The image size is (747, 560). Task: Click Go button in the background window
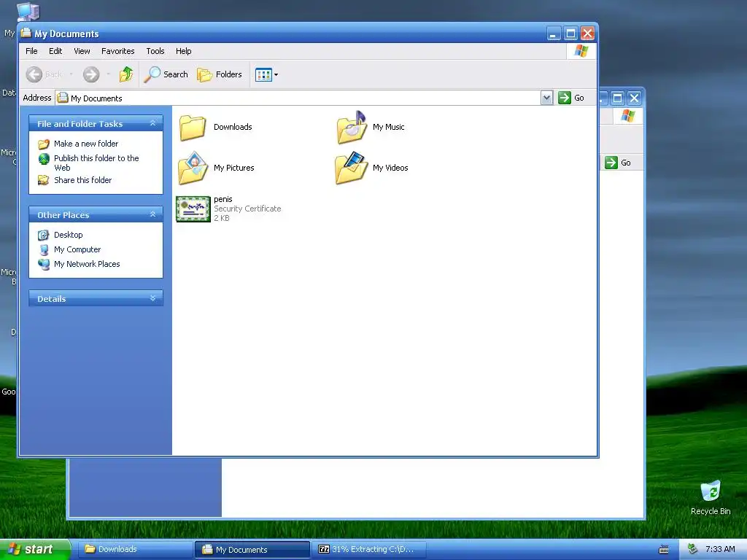(619, 163)
